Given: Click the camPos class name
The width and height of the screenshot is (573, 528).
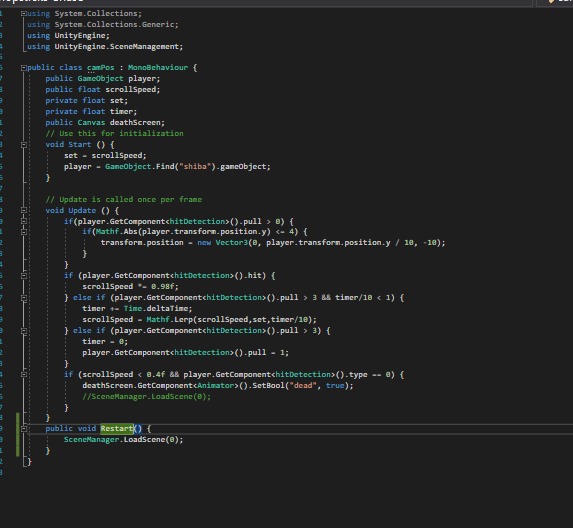Looking at the screenshot, I should coord(100,68).
